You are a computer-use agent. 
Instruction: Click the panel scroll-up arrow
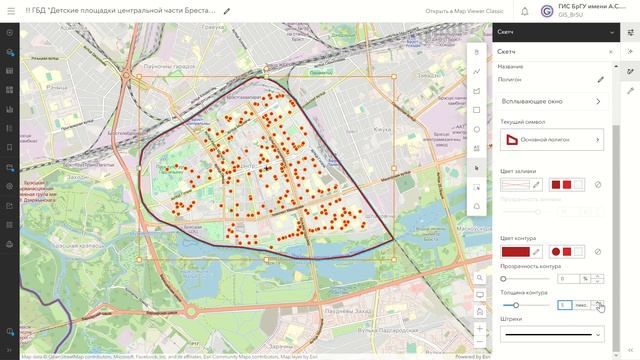[616, 66]
